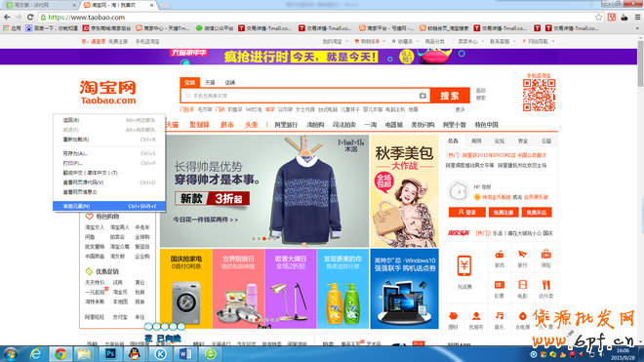Screen dimensions: 644x362
Task: Expand the 卖家中心 dropdown
Action: coord(470,42)
